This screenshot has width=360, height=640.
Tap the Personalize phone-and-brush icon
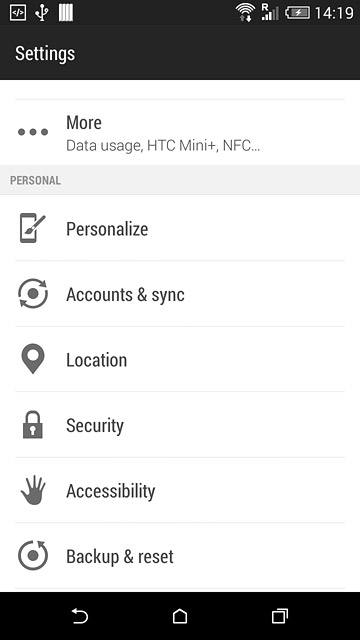[33, 228]
